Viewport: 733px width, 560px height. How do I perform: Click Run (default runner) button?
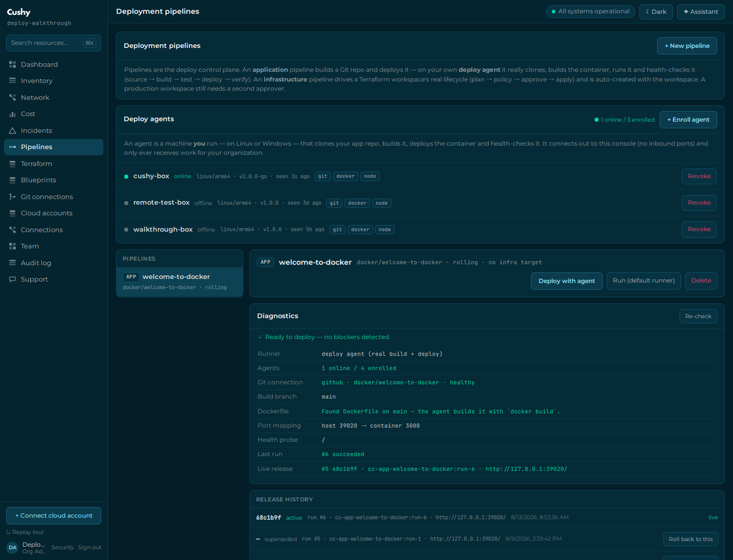coord(644,281)
